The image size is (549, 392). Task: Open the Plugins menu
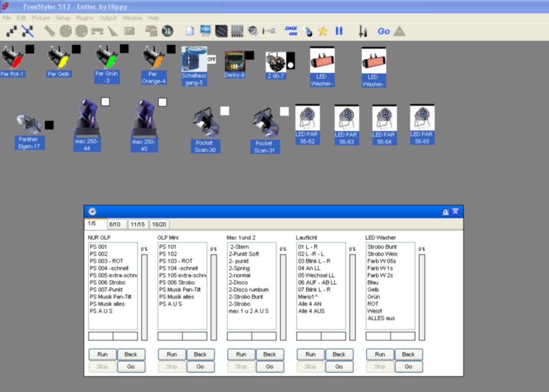pos(84,18)
